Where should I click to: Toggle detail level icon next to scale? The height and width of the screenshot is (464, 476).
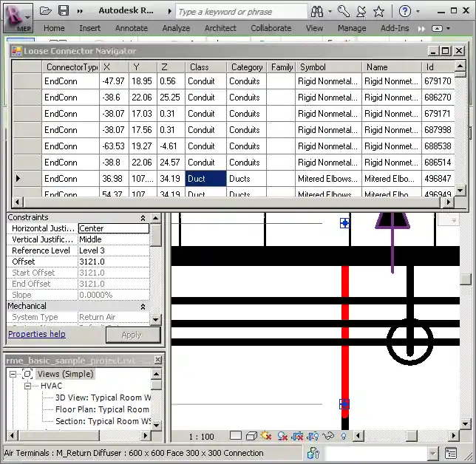pos(235,437)
